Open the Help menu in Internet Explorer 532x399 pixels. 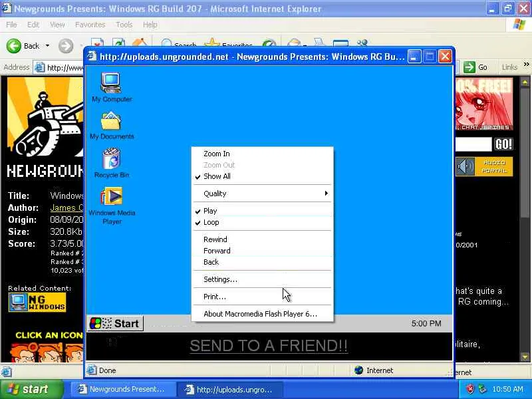pos(150,25)
